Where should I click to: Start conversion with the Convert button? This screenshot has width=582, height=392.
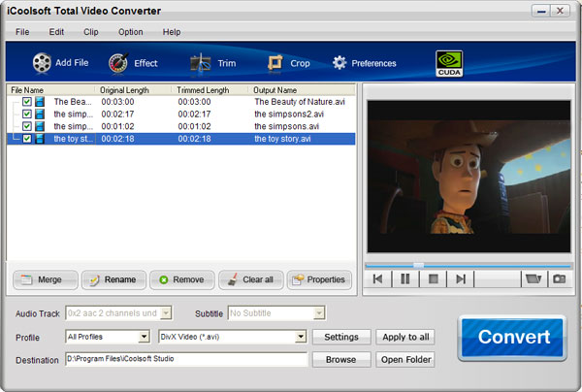pyautogui.click(x=512, y=338)
